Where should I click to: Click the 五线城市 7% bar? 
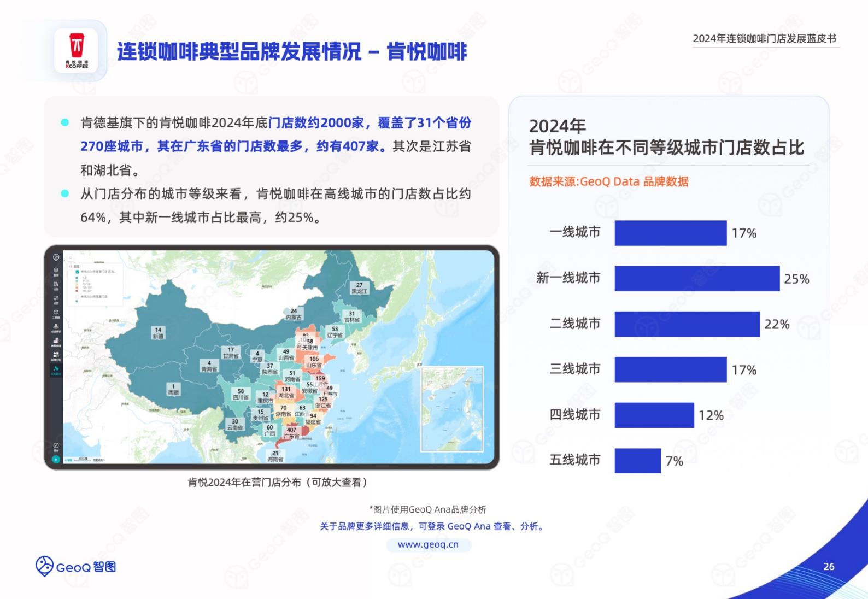click(x=638, y=461)
